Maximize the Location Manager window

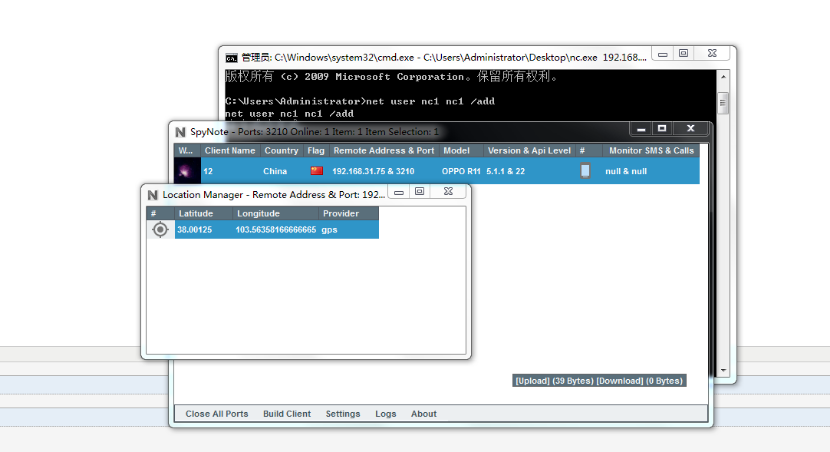point(419,192)
